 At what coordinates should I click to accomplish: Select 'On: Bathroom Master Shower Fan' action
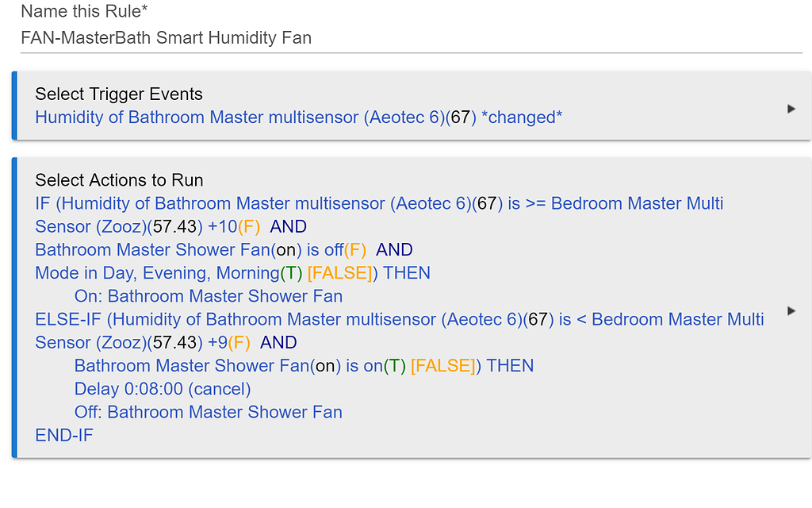point(209,296)
